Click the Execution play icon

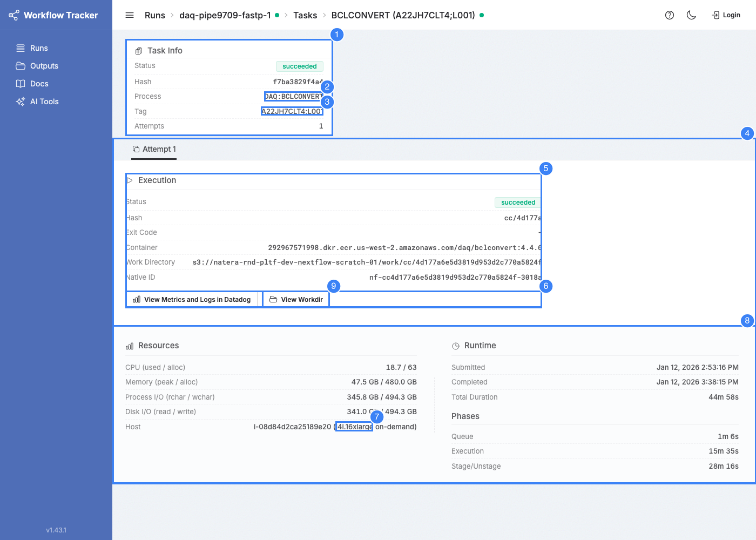point(130,180)
